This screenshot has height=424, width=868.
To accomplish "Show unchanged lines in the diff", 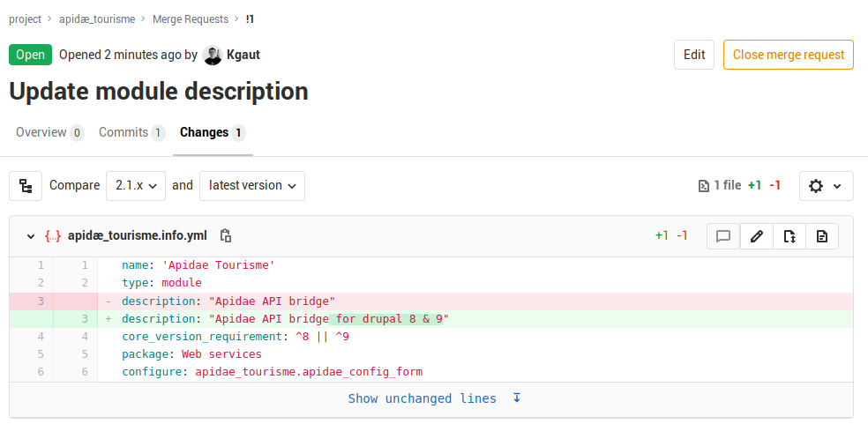I will coord(434,398).
